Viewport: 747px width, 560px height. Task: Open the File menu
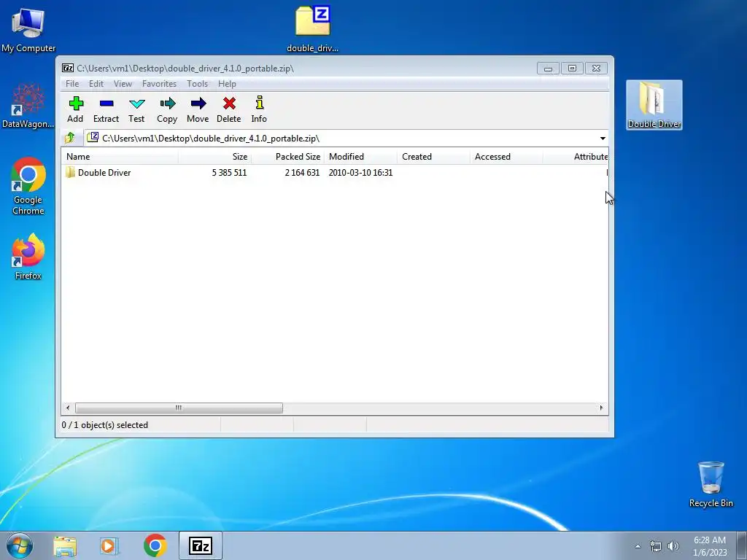72,83
